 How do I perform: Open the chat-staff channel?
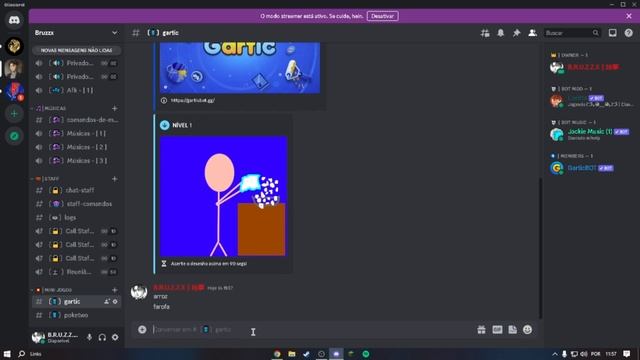point(76,190)
